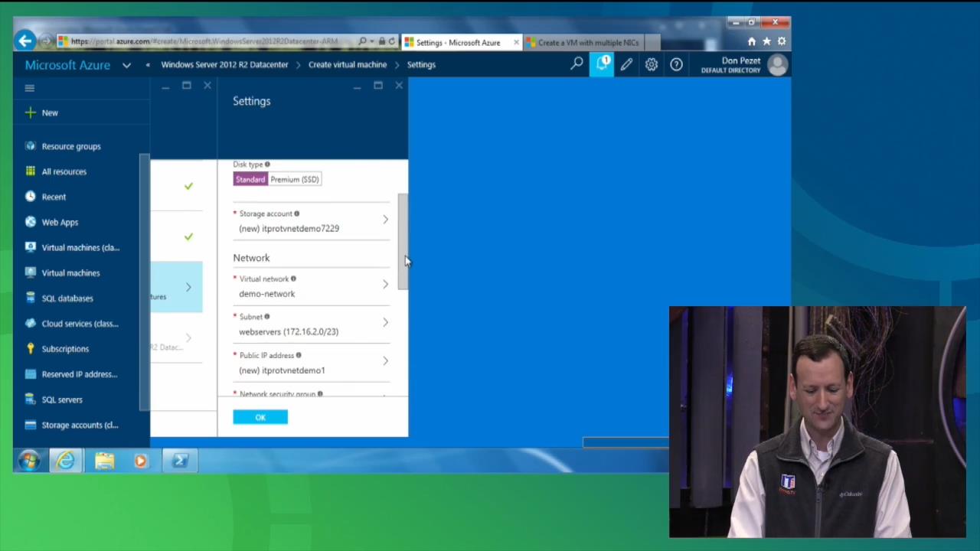This screenshot has width=980, height=551.
Task: Click the Storage account info icon
Action: [296, 214]
